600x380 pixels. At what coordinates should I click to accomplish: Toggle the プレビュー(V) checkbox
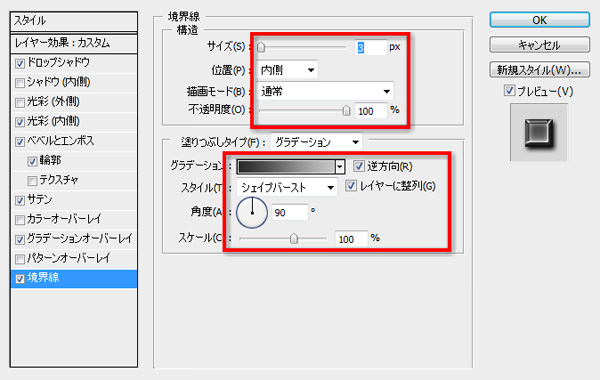[x=509, y=91]
